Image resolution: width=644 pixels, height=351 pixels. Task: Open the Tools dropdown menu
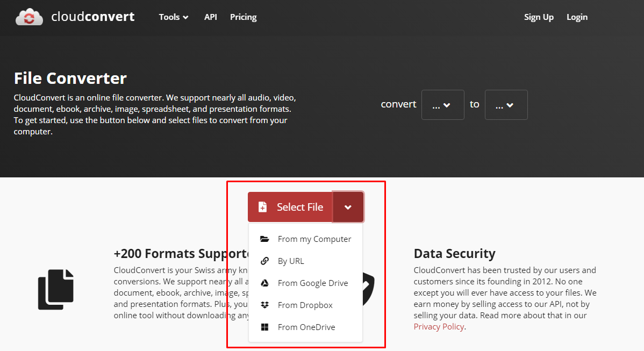coord(174,17)
